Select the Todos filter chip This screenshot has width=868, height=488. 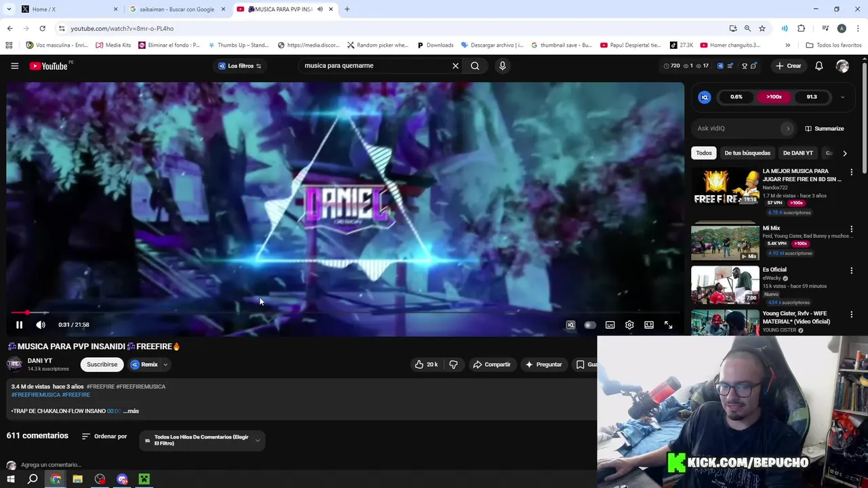click(x=704, y=153)
